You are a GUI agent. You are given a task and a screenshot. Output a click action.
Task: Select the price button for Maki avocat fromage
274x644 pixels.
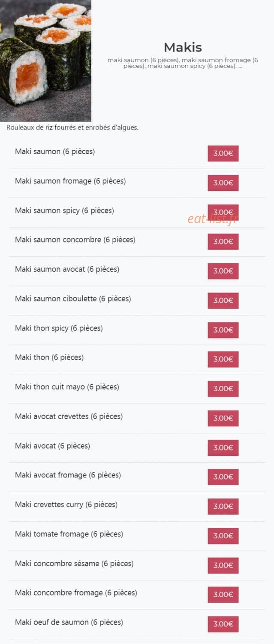pyautogui.click(x=223, y=477)
